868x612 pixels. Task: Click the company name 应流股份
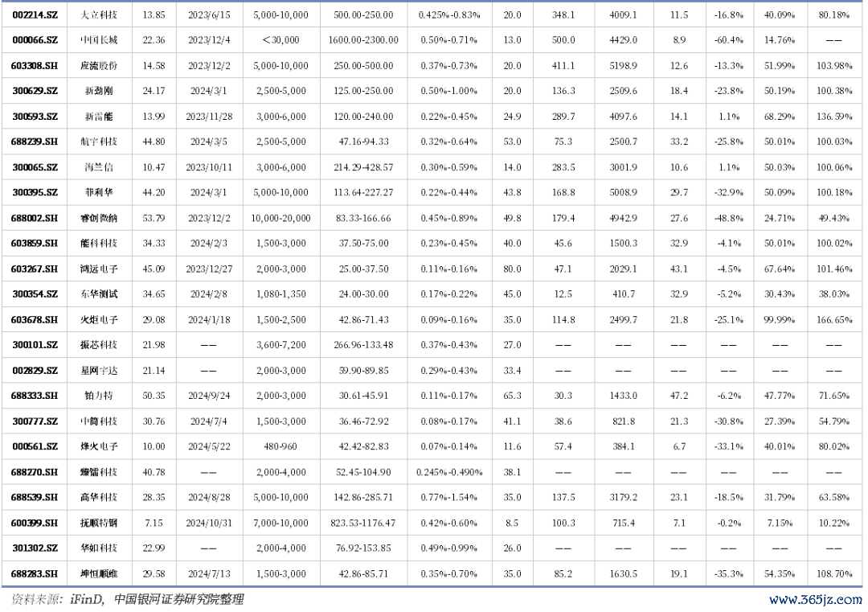coord(99,66)
